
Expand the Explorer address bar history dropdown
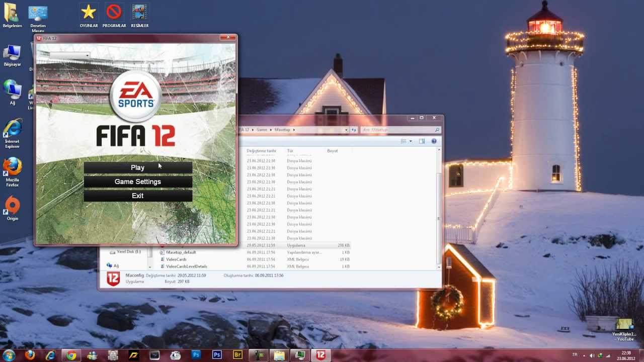(346, 130)
